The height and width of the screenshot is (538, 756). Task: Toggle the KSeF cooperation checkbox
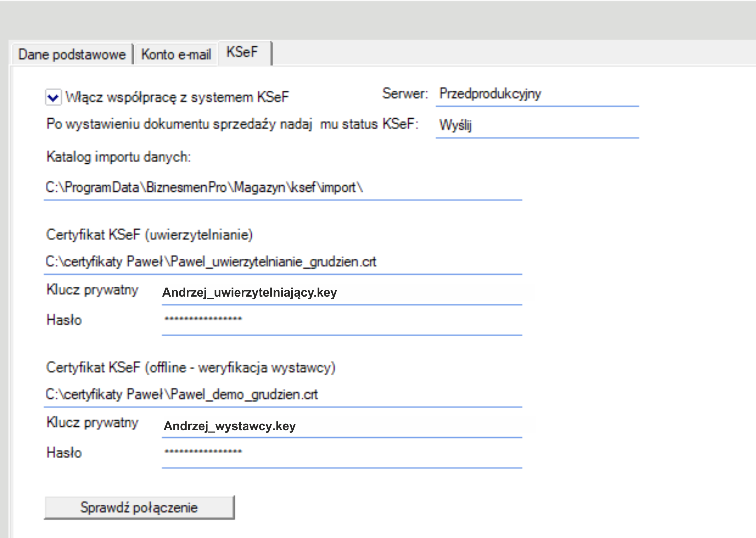point(53,97)
